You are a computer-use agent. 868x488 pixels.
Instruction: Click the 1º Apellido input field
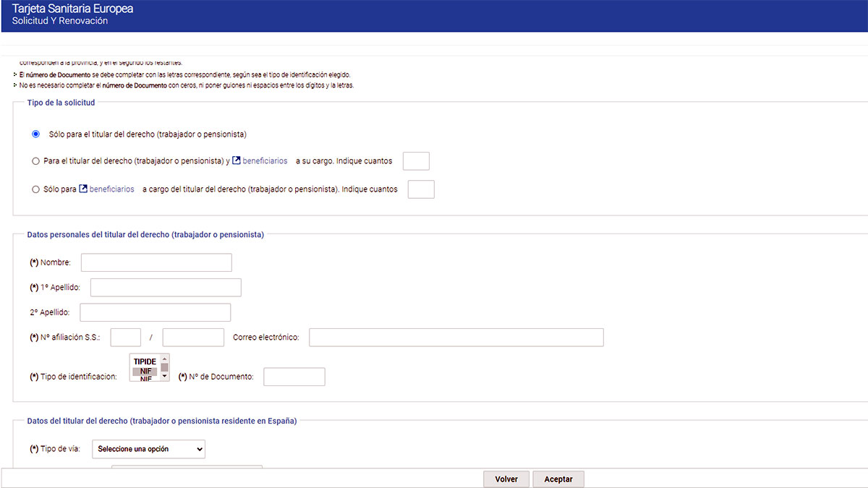click(x=165, y=287)
